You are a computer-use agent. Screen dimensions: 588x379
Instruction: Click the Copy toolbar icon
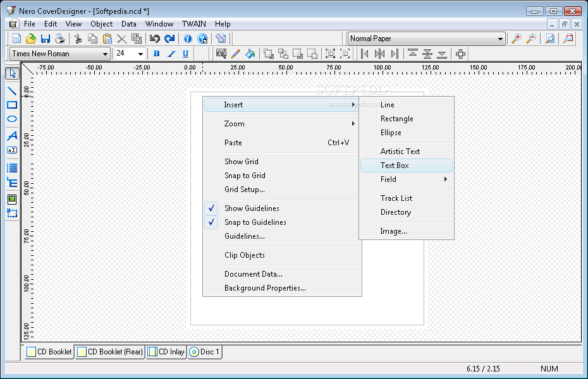click(x=92, y=39)
